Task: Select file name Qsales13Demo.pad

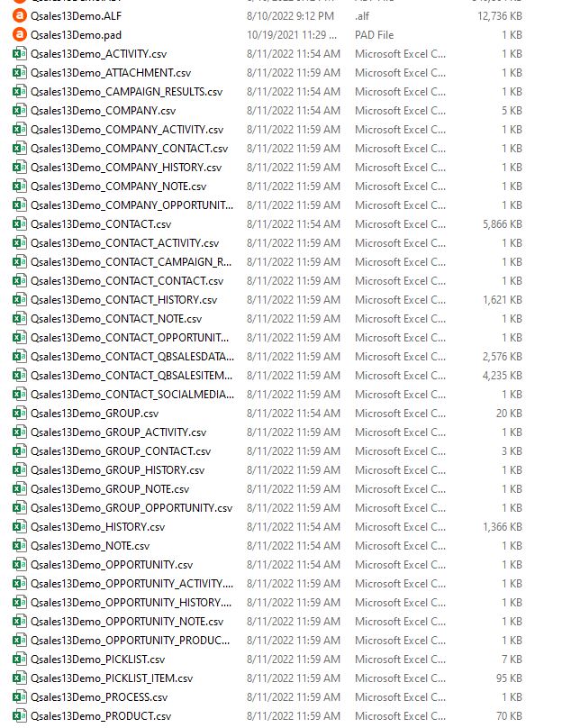Action: point(77,35)
